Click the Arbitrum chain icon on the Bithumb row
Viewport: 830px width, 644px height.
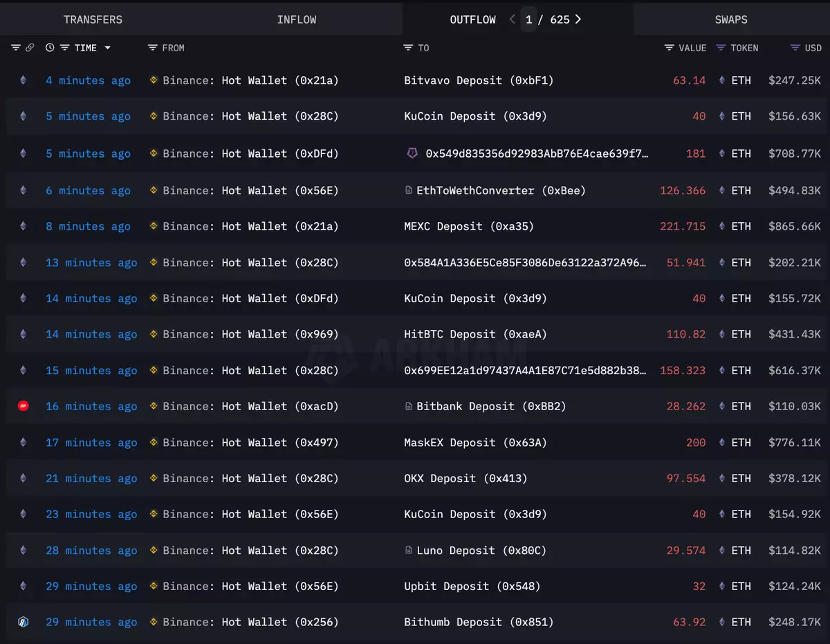23,622
